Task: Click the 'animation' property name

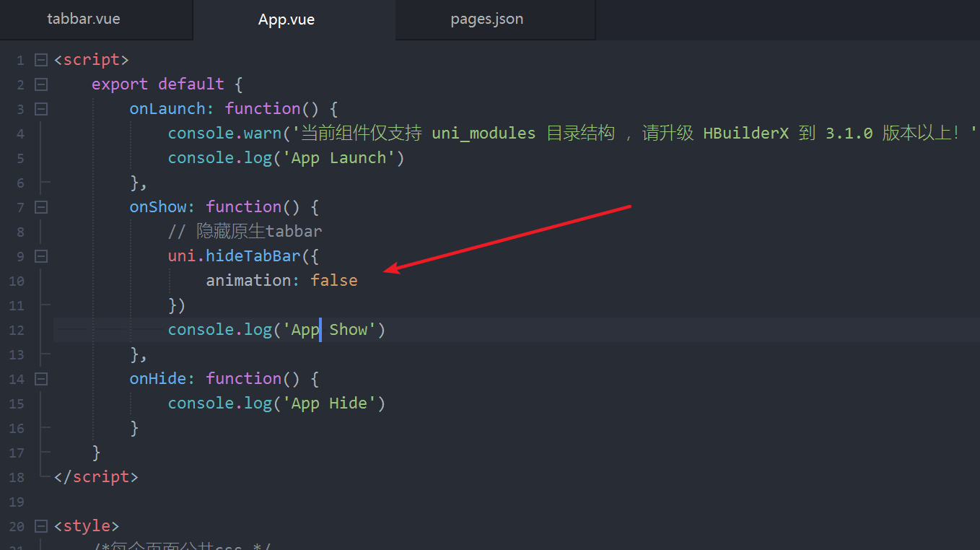Action: 249,280
